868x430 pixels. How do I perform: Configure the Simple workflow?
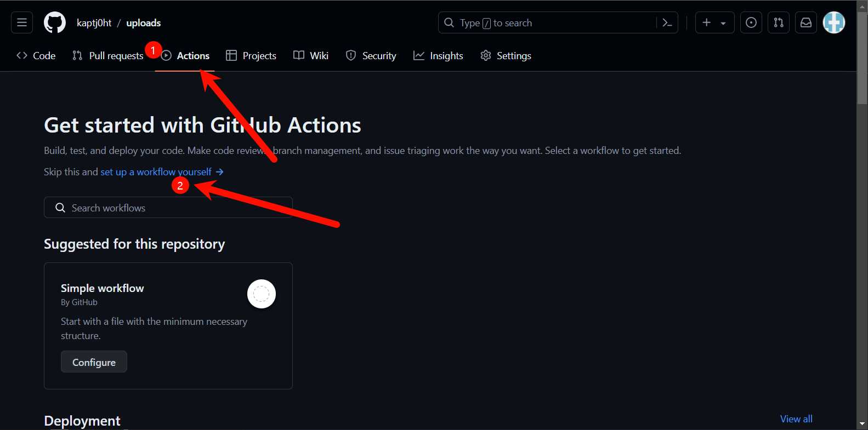coord(94,362)
